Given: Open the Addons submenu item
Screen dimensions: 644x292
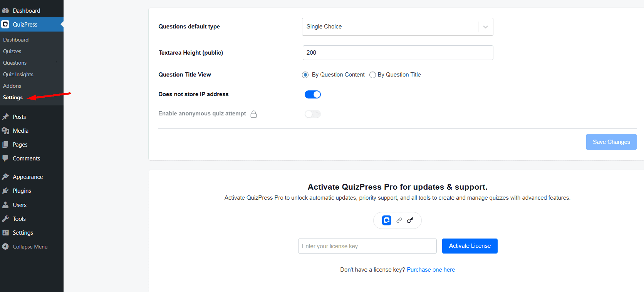Looking at the screenshot, I should coord(12,86).
